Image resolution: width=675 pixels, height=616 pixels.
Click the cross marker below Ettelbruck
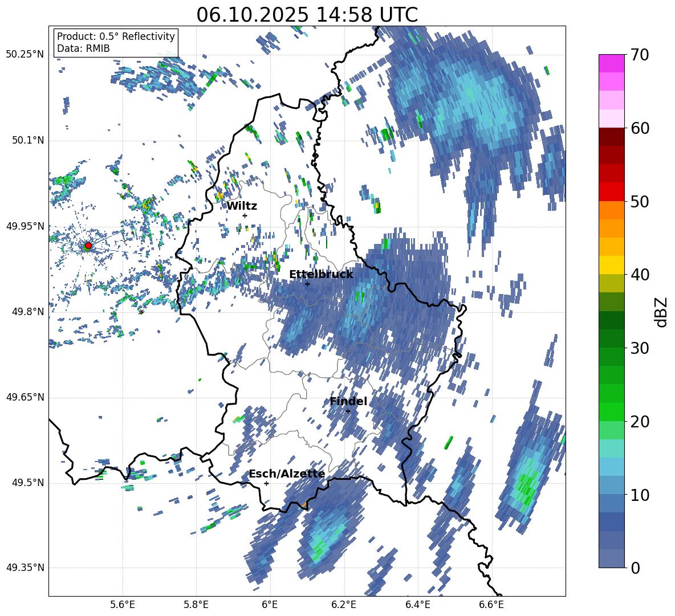(x=307, y=284)
